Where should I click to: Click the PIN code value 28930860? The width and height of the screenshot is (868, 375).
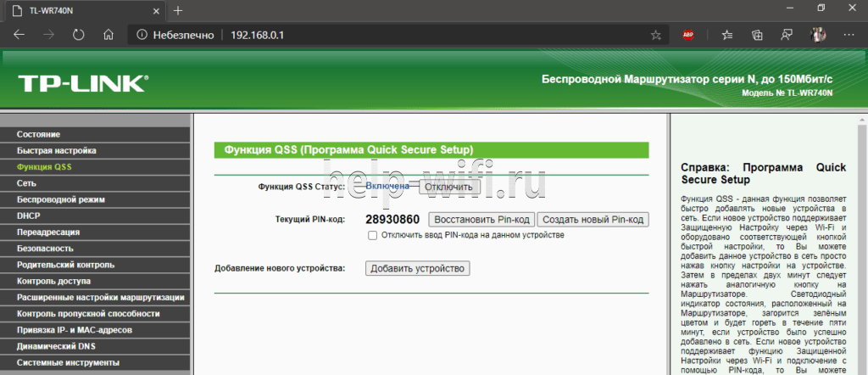392,220
